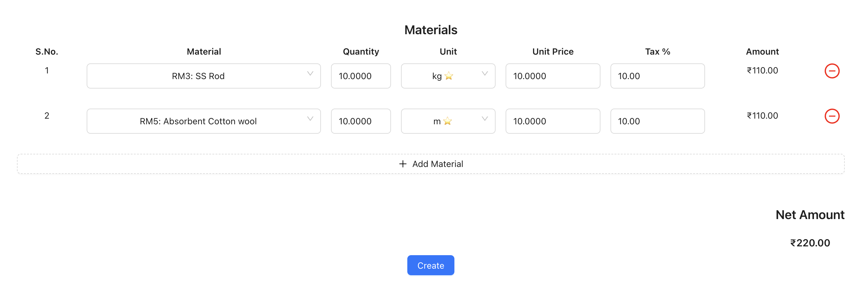This screenshot has height=290, width=868.
Task: Click Add Material to insert a row
Action: click(x=437, y=164)
